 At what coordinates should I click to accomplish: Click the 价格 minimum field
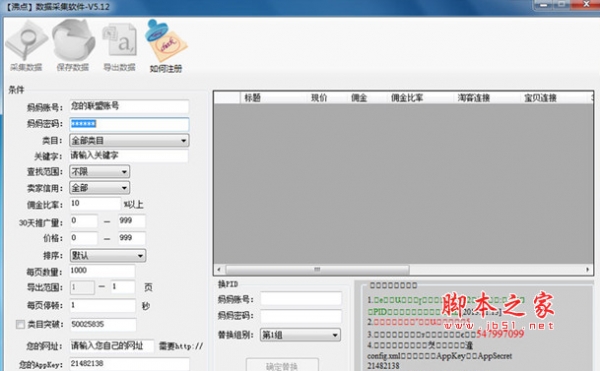tap(84, 238)
